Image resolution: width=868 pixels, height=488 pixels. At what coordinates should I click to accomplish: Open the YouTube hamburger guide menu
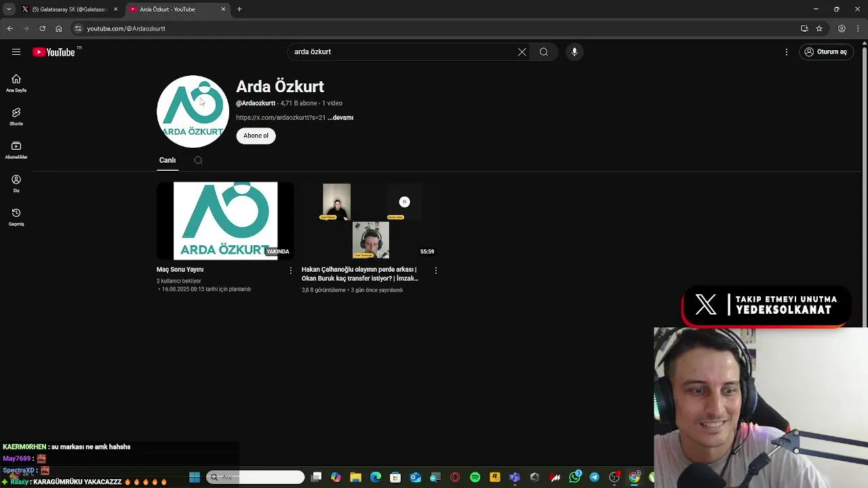pyautogui.click(x=16, y=52)
